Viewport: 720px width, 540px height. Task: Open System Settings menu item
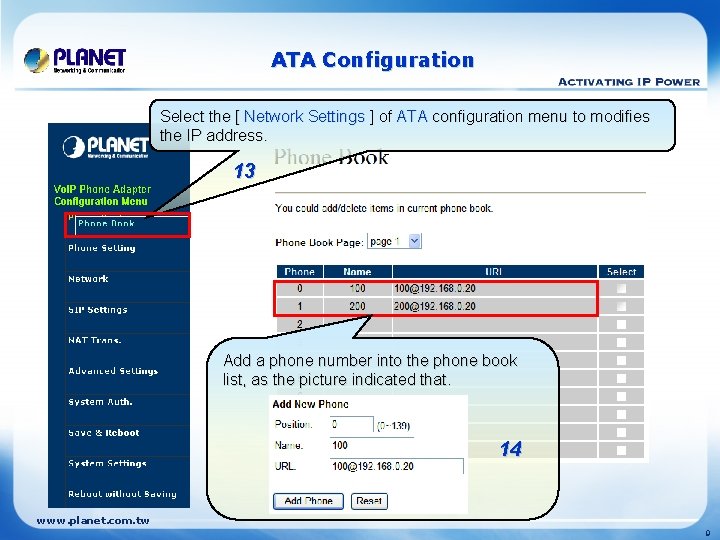pos(107,463)
